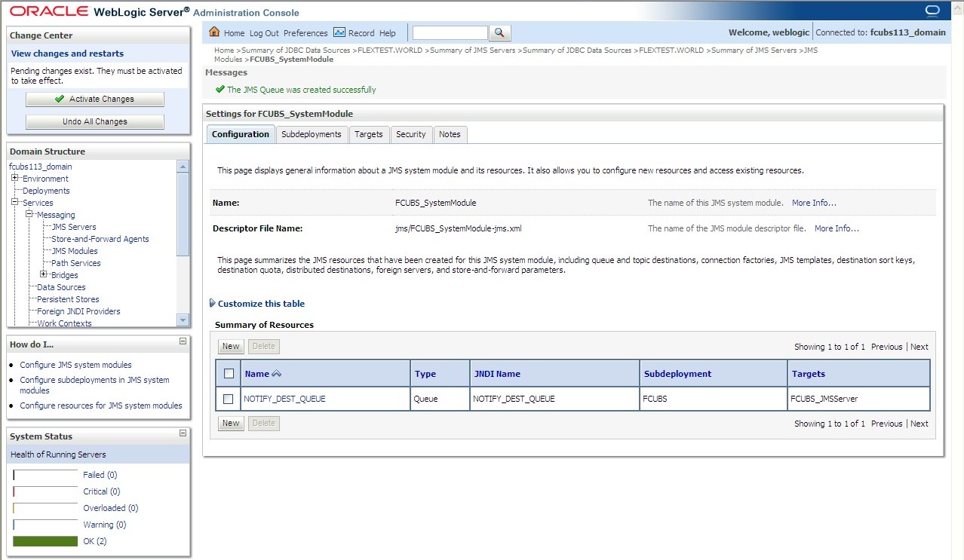Click OK (2) server health link
The height and width of the screenshot is (560, 964).
pos(95,541)
